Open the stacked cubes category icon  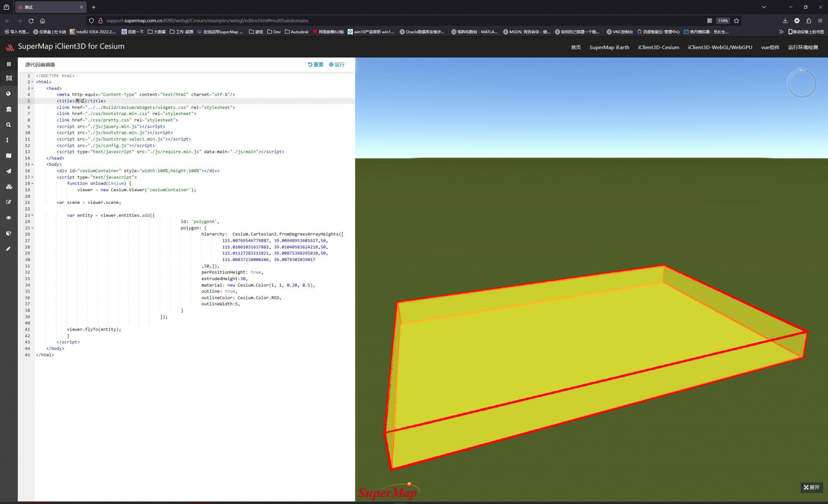click(x=9, y=186)
